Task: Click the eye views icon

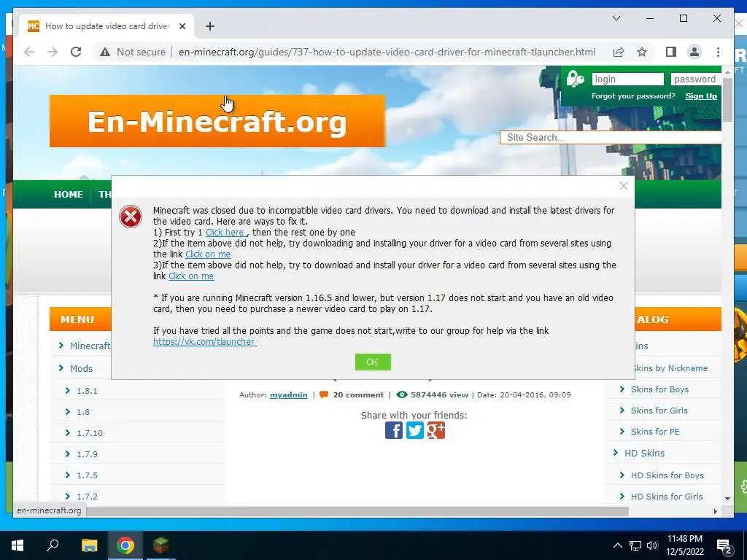Action: point(402,394)
